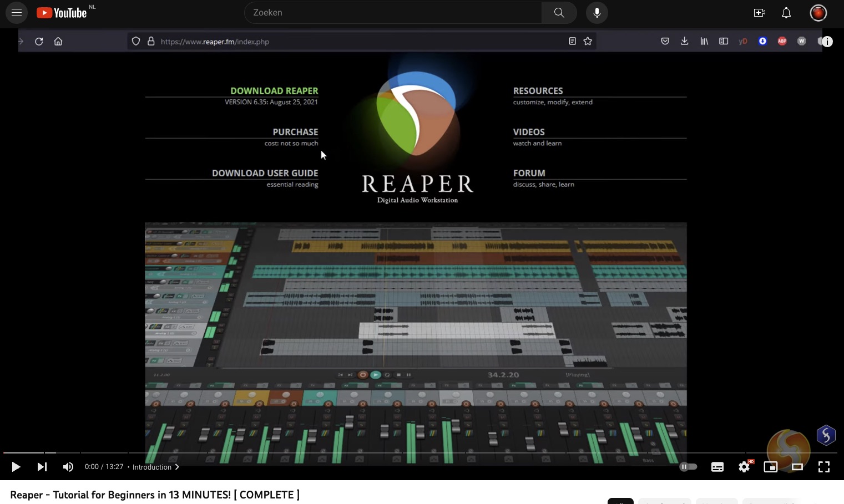Mute the video volume
The image size is (844, 504).
(68, 467)
